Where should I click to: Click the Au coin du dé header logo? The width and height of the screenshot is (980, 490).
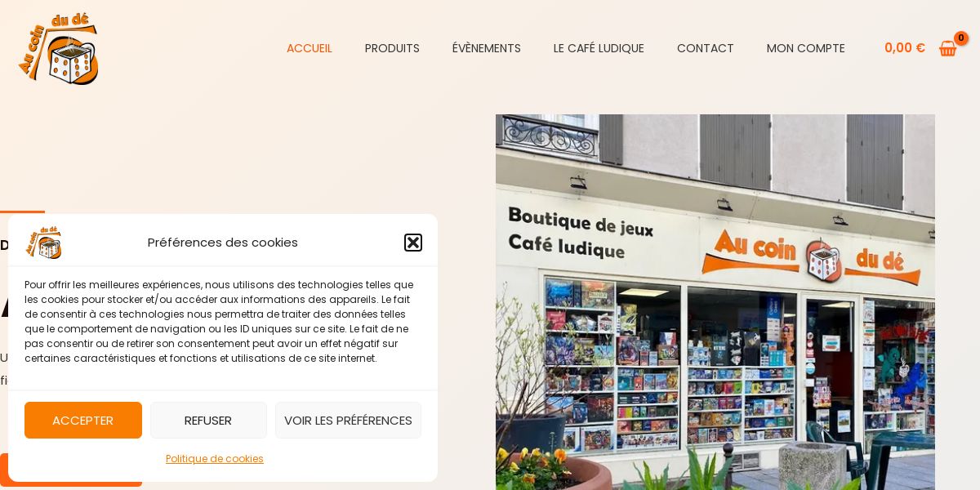[58, 49]
